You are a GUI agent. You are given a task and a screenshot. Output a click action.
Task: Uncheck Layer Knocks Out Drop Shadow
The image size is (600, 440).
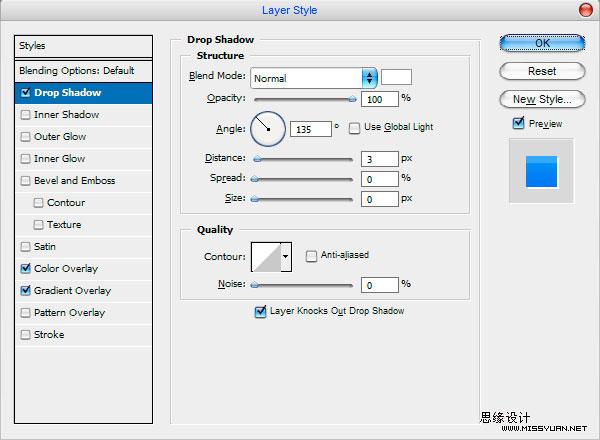click(x=261, y=311)
